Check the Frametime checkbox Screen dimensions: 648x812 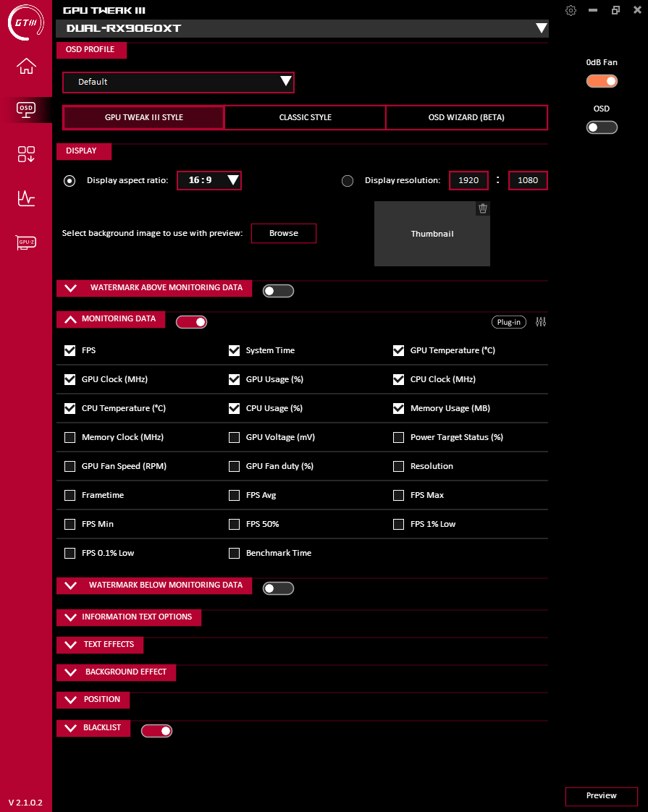coord(70,496)
